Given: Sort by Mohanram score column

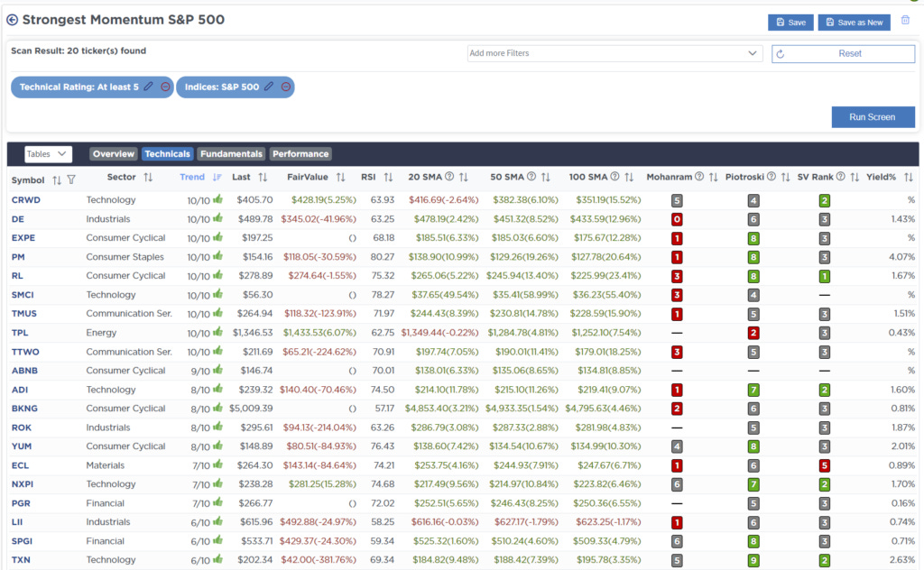Looking at the screenshot, I should (x=714, y=178).
